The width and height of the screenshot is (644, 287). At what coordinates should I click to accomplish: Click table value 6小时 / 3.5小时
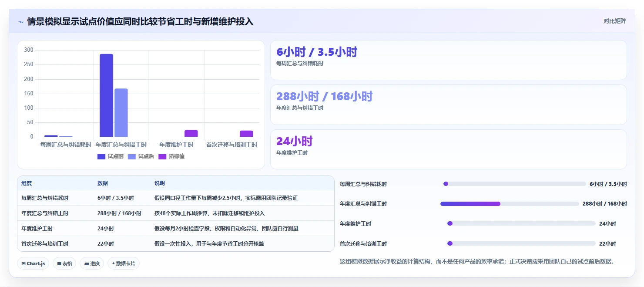(116, 198)
